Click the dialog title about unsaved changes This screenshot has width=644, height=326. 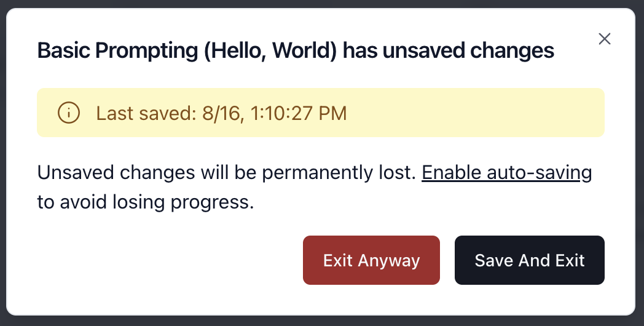coord(296,50)
